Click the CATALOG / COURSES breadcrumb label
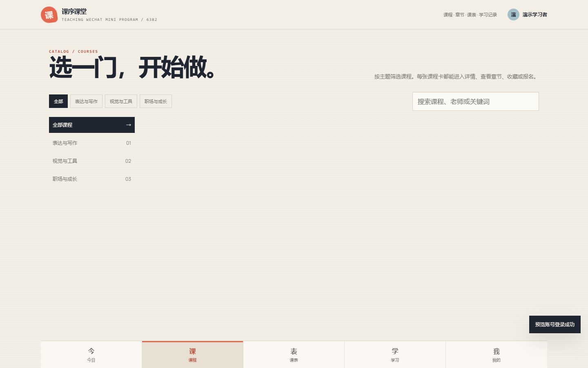 point(73,52)
